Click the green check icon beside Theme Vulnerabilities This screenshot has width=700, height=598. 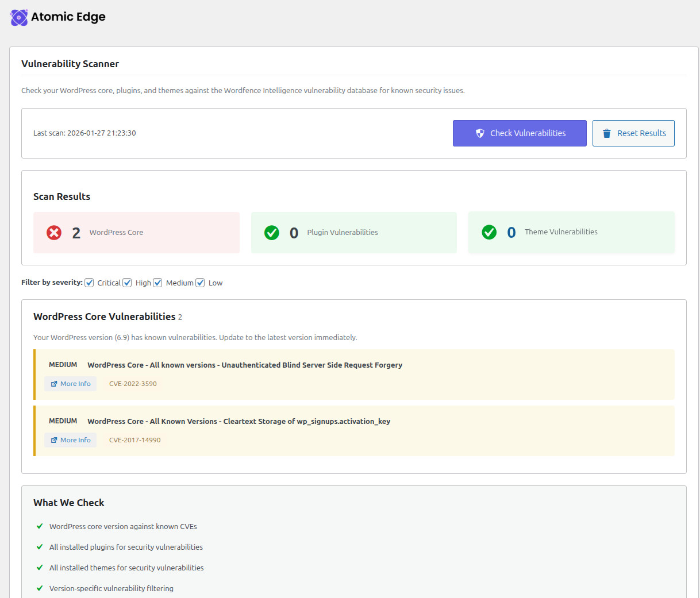click(489, 232)
